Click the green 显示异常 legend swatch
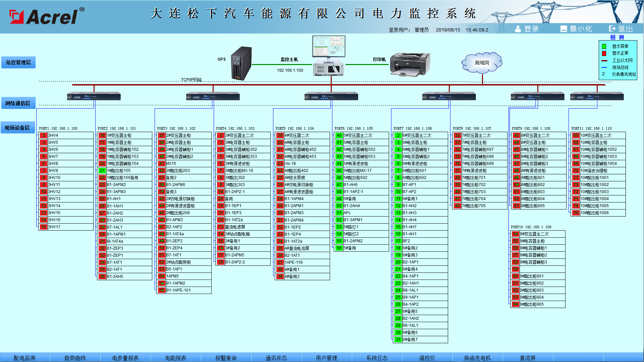 coord(604,47)
